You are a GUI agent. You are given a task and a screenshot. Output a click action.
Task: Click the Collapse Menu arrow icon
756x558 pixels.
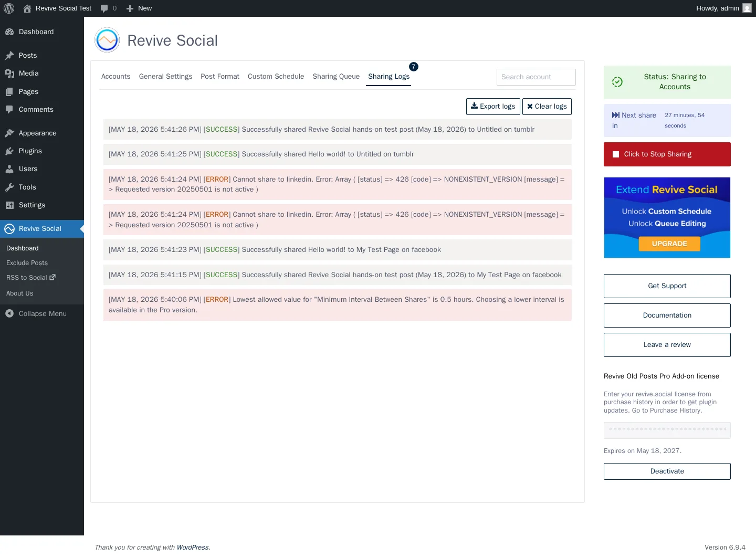pyautogui.click(x=9, y=313)
